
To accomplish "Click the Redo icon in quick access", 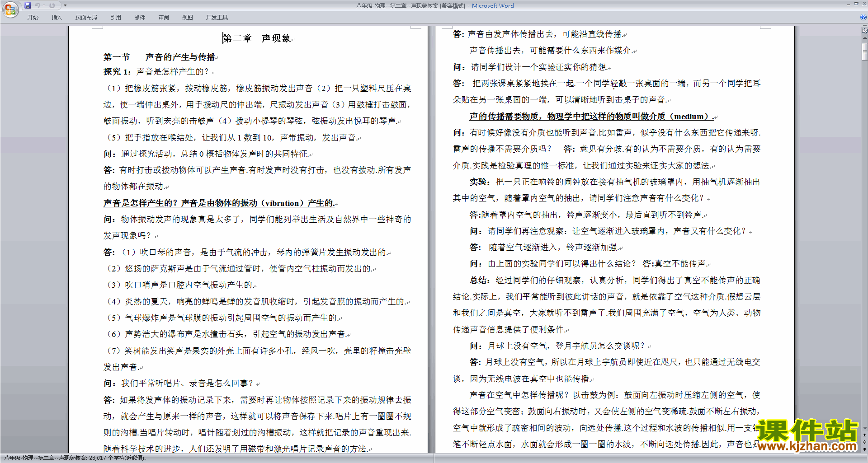I will click(52, 5).
